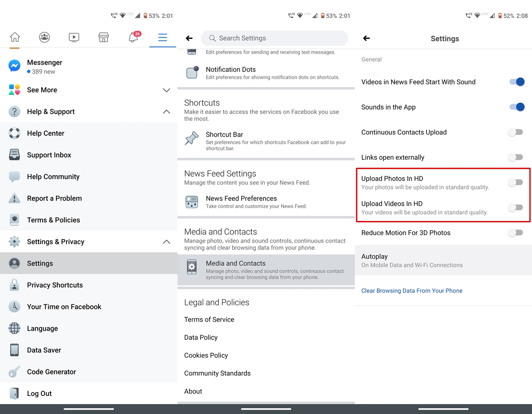
Task: Toggle Videos in News Feed Start With Sound
Action: (x=516, y=82)
